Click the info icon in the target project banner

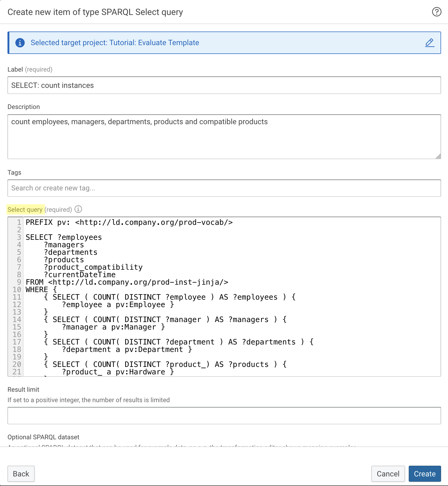pyautogui.click(x=20, y=43)
